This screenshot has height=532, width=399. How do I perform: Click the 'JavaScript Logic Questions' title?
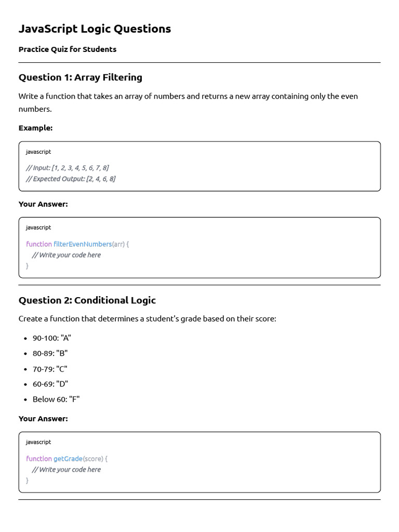click(95, 29)
